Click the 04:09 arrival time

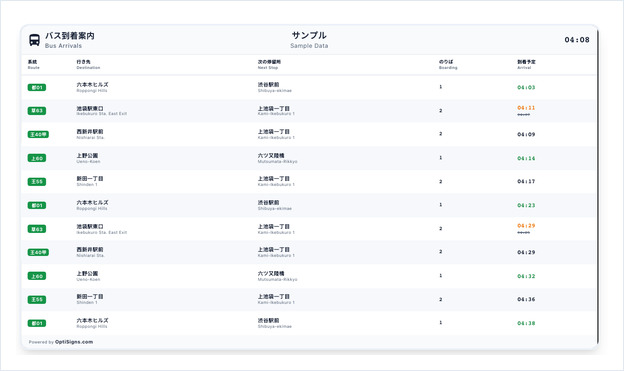pyautogui.click(x=526, y=135)
